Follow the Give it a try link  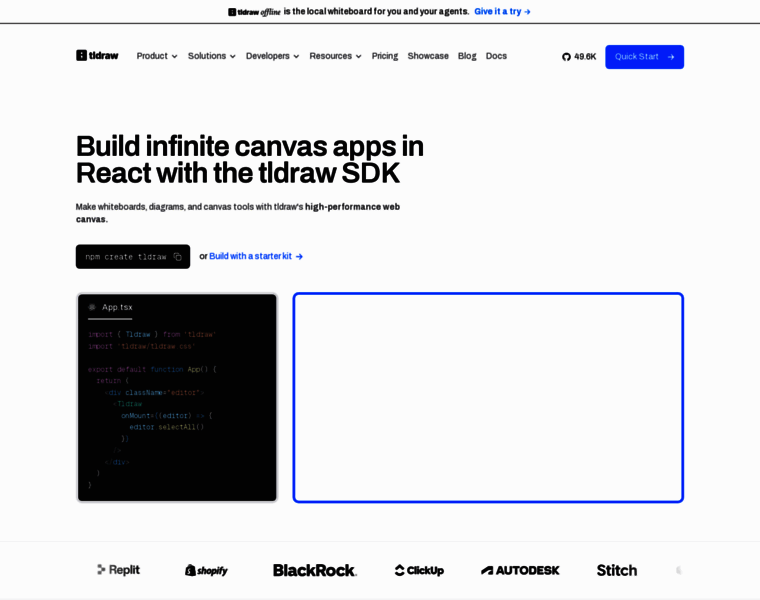(x=502, y=12)
